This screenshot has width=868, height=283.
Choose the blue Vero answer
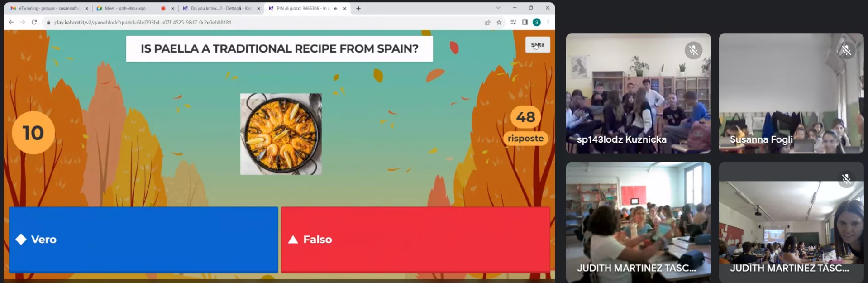point(143,240)
